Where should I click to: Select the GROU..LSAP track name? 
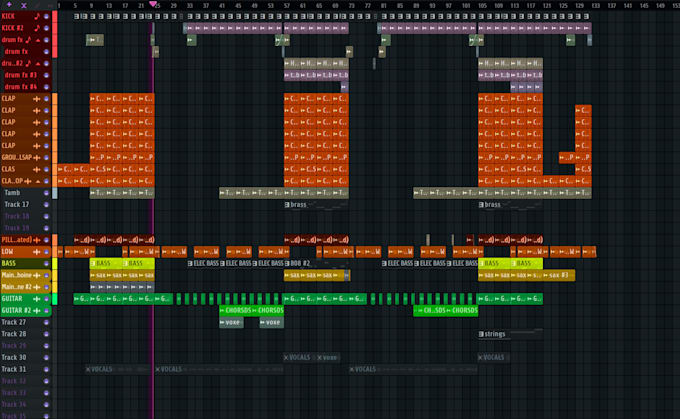pyautogui.click(x=16, y=157)
